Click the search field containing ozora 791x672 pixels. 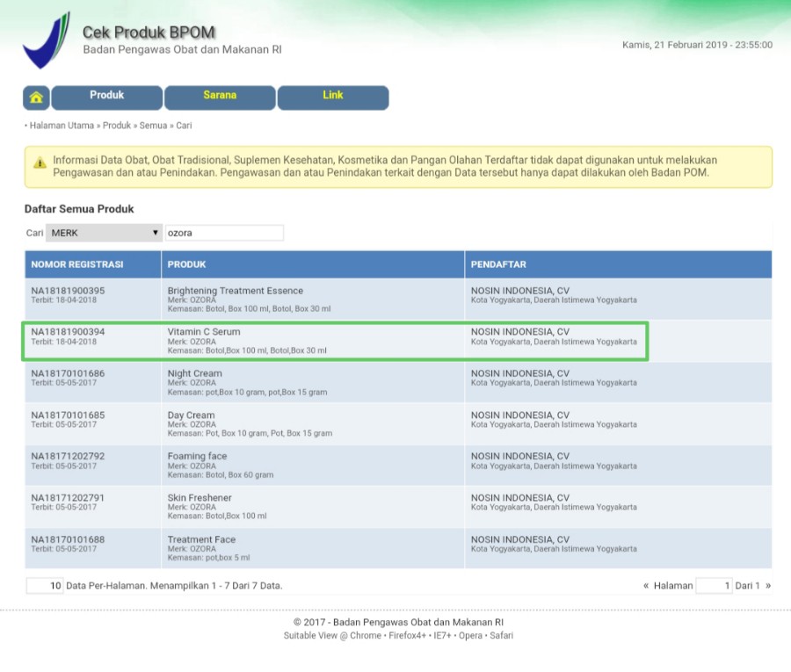[224, 233]
